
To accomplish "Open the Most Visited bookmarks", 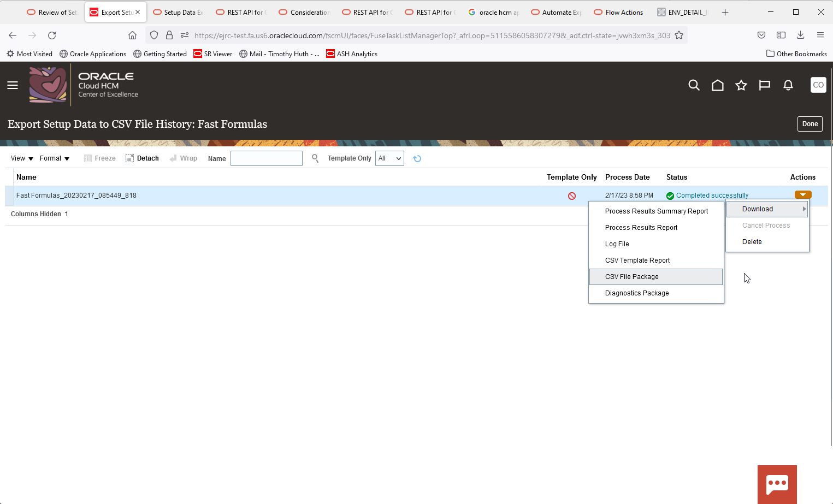I will click(x=29, y=54).
